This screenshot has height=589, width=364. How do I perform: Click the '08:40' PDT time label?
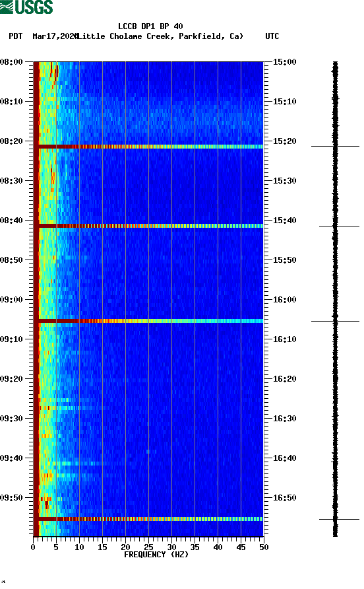11,221
